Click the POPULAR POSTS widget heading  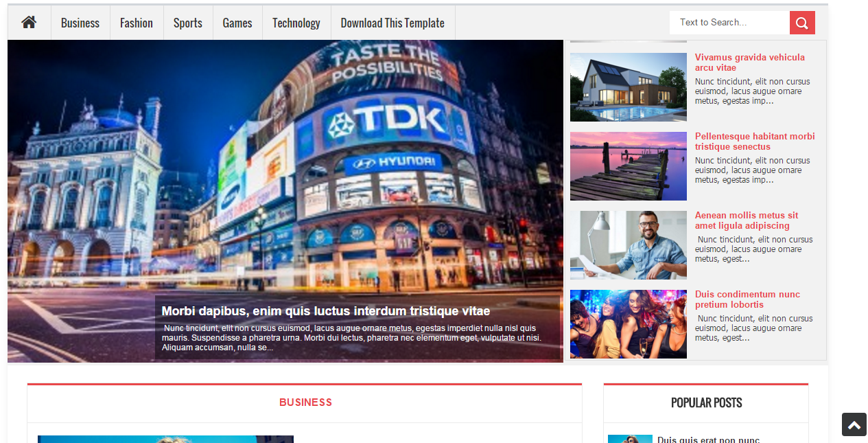(706, 402)
